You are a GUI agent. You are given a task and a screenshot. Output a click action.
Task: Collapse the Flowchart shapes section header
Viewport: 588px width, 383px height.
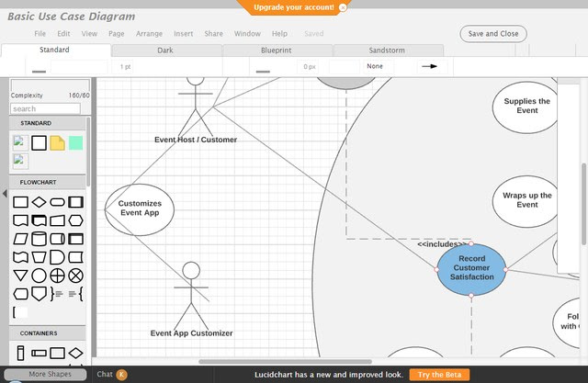pos(48,182)
